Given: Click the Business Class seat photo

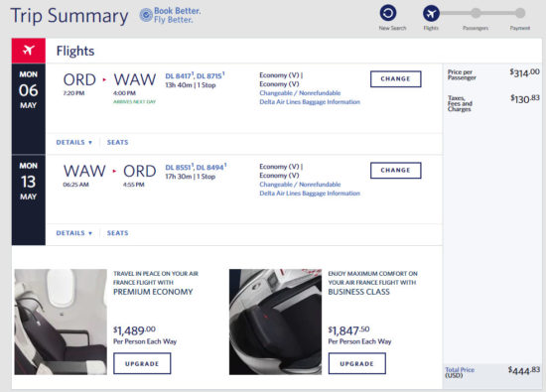Looking at the screenshot, I should (275, 322).
